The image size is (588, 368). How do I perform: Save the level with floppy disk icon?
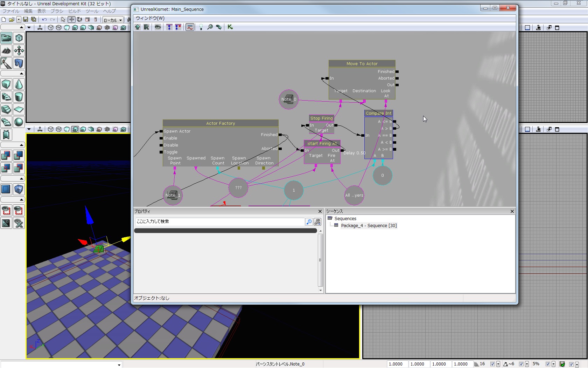tap(26, 20)
